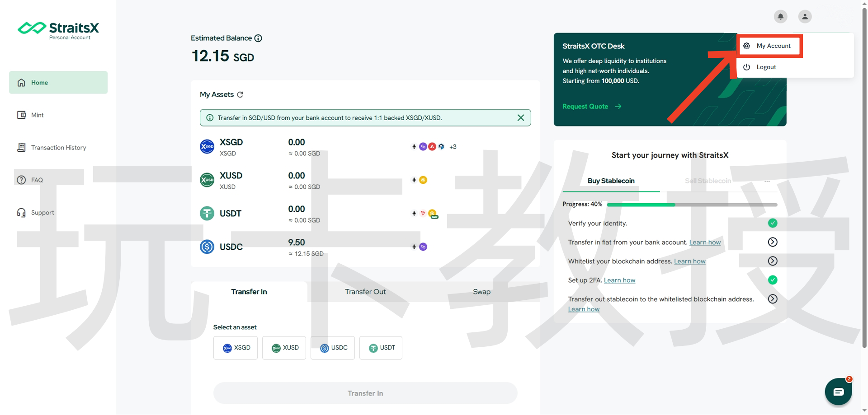Click the Estimated Balance info icon
Screen dimensions: 868x415
pyautogui.click(x=258, y=38)
